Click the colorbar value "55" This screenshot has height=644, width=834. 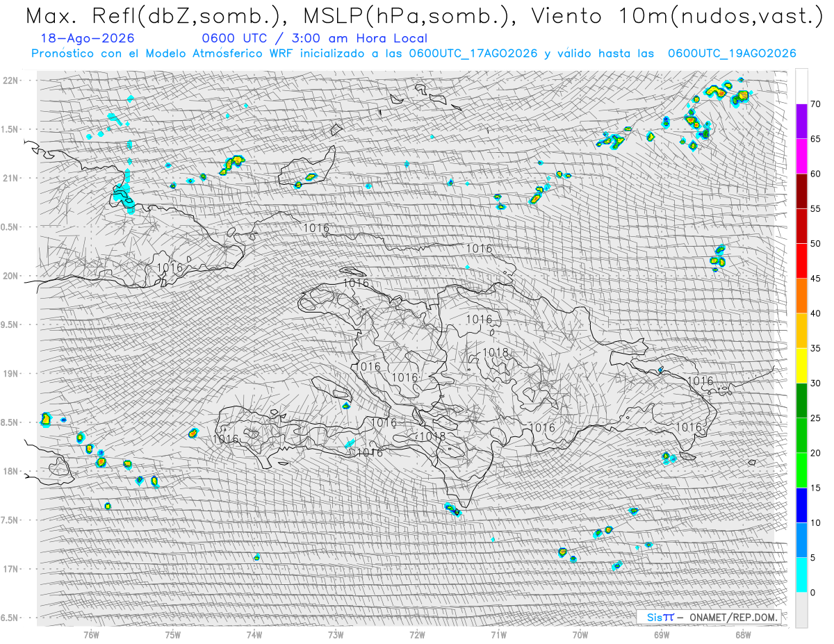[x=815, y=209]
